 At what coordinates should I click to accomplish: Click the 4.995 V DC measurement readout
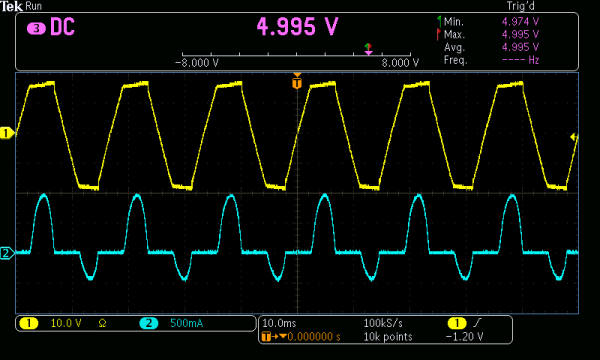297,26
